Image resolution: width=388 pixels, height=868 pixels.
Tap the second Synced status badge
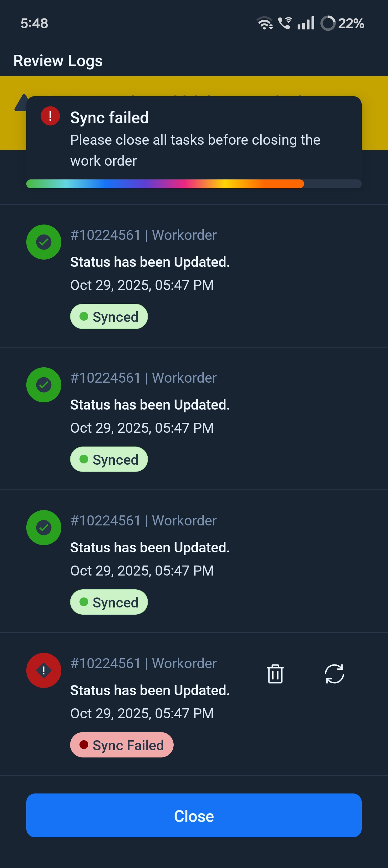point(109,459)
